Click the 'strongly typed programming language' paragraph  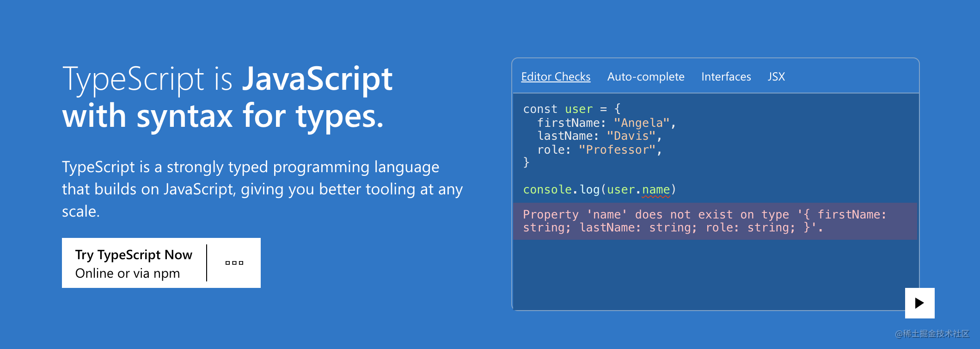click(x=262, y=189)
